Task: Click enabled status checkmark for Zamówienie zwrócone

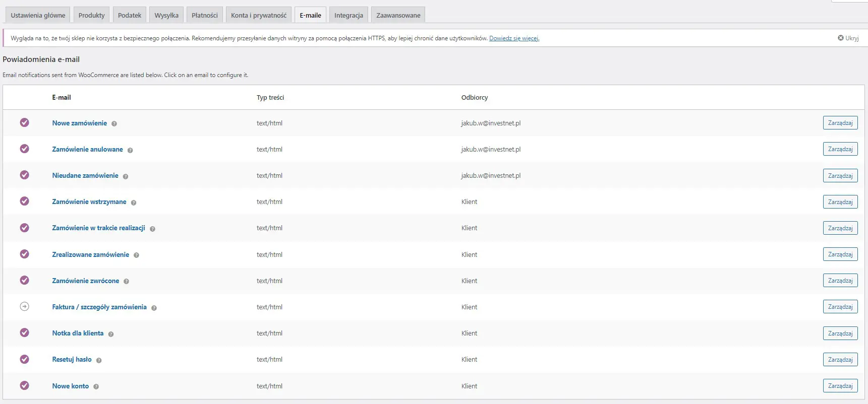Action: click(24, 280)
